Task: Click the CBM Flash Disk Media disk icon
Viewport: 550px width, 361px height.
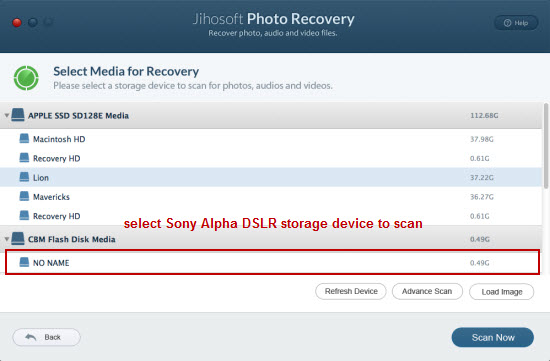Action: pos(18,239)
